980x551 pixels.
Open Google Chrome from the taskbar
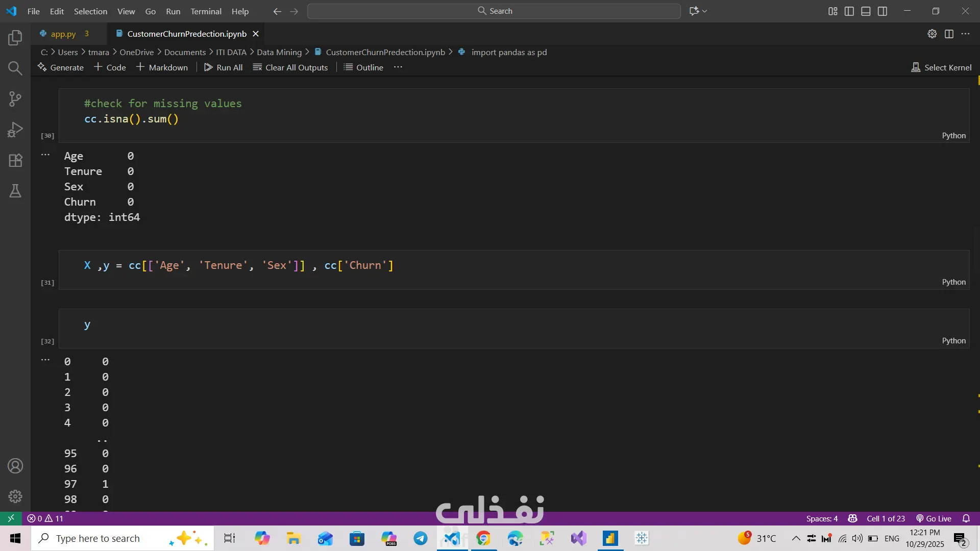[483, 538]
